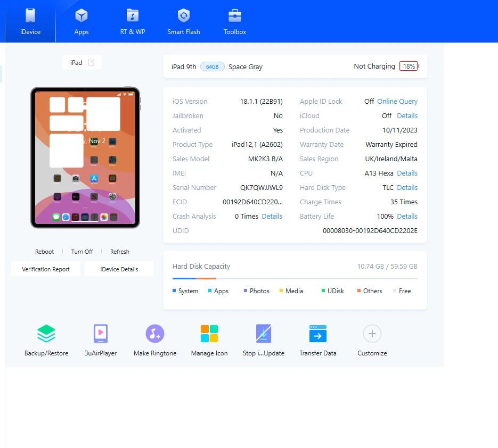Open iDevice Details

119,269
